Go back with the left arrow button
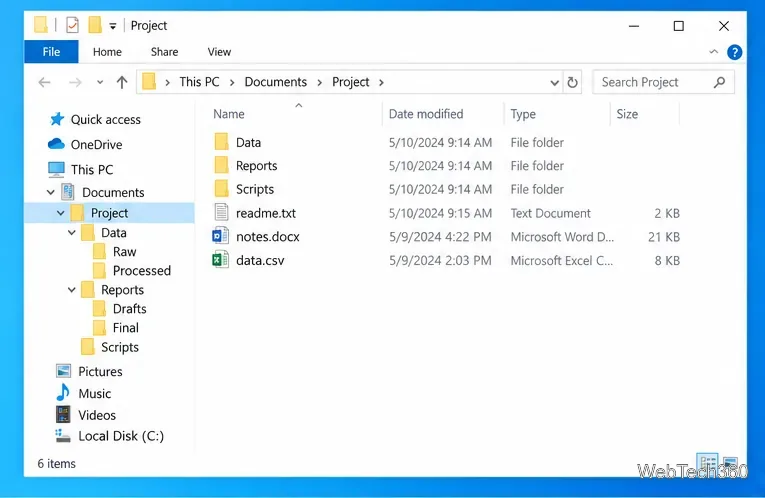Image resolution: width=765 pixels, height=498 pixels. (x=44, y=82)
